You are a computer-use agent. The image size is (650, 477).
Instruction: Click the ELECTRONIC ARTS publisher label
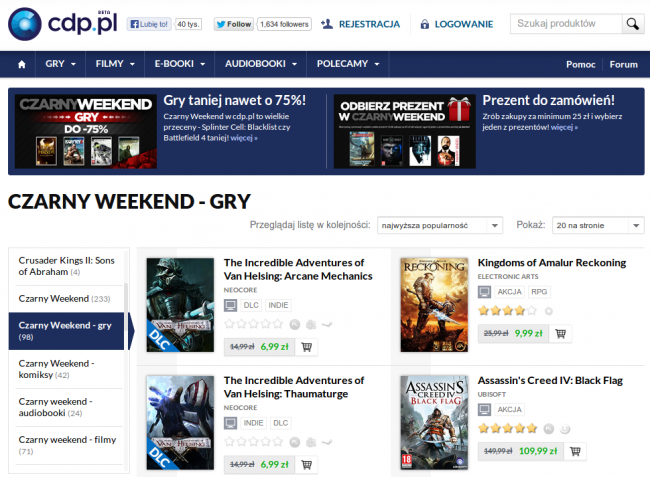tap(508, 276)
